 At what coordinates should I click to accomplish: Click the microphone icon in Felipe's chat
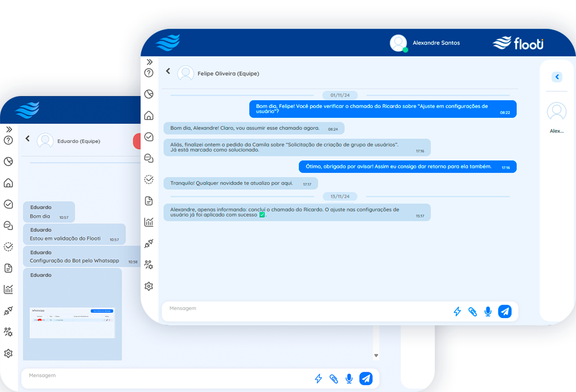click(x=488, y=311)
